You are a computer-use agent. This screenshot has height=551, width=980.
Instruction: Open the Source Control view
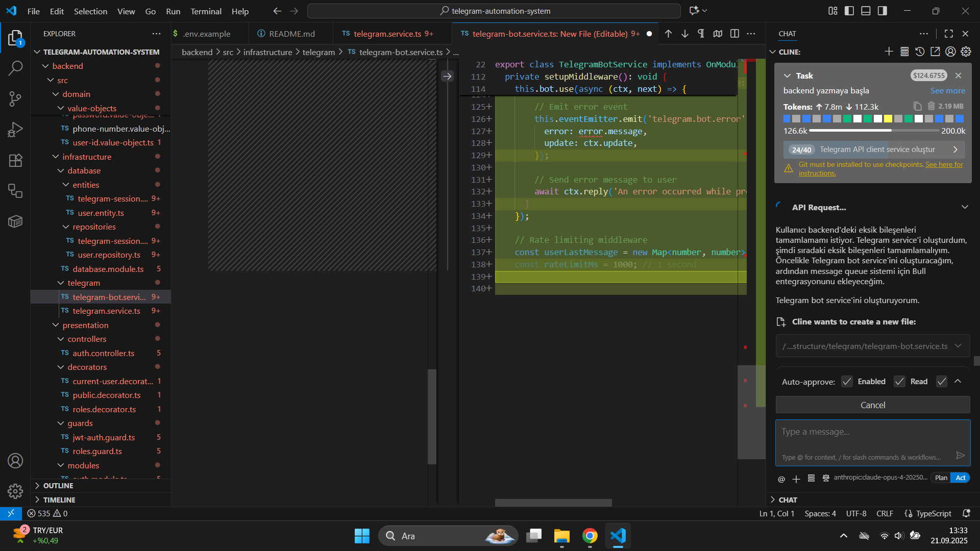click(15, 98)
